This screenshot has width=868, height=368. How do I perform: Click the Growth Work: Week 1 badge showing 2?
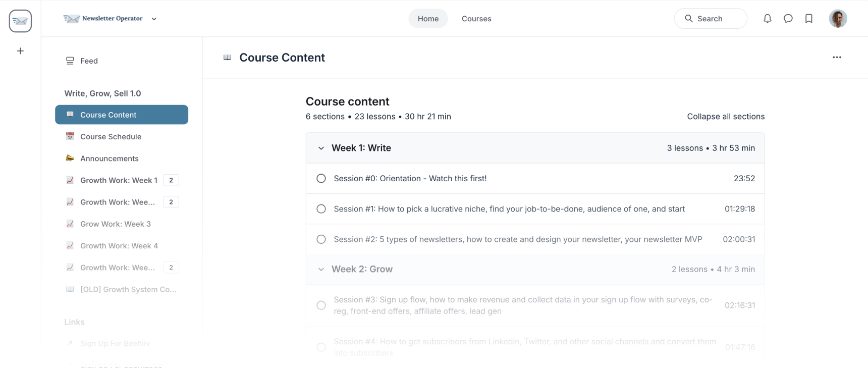click(171, 180)
